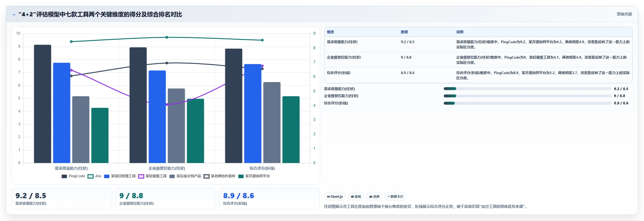644x221 pixels.
Task: Click table data value 9.2 / 8.5
Action: [x=407, y=42]
